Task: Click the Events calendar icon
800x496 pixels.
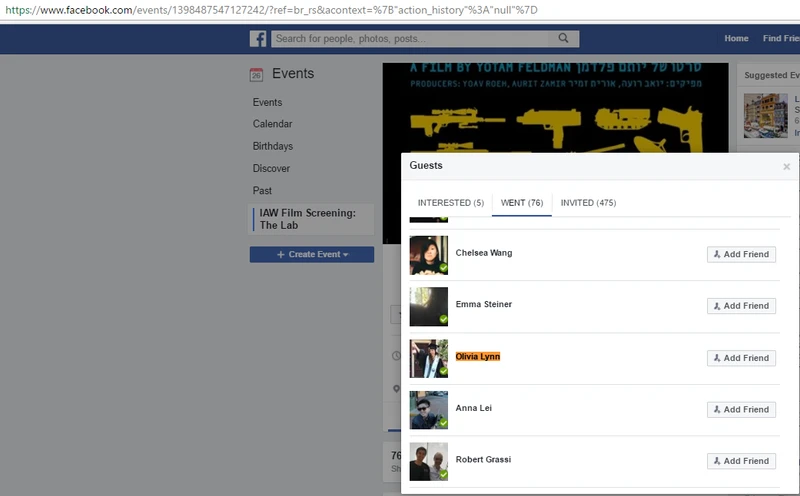Action: 256,75
